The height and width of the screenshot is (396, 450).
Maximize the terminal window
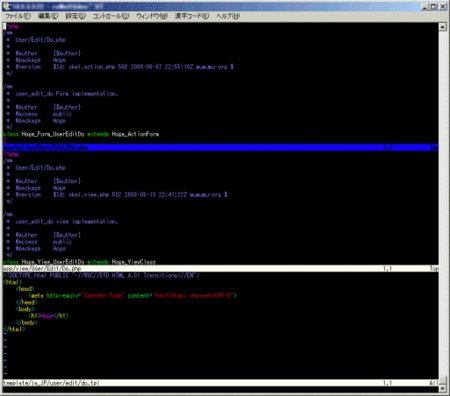pyautogui.click(x=433, y=6)
